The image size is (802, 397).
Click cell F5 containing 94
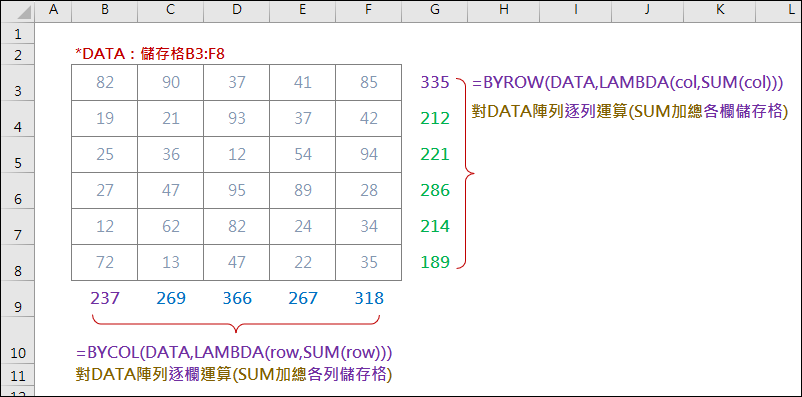click(x=369, y=155)
